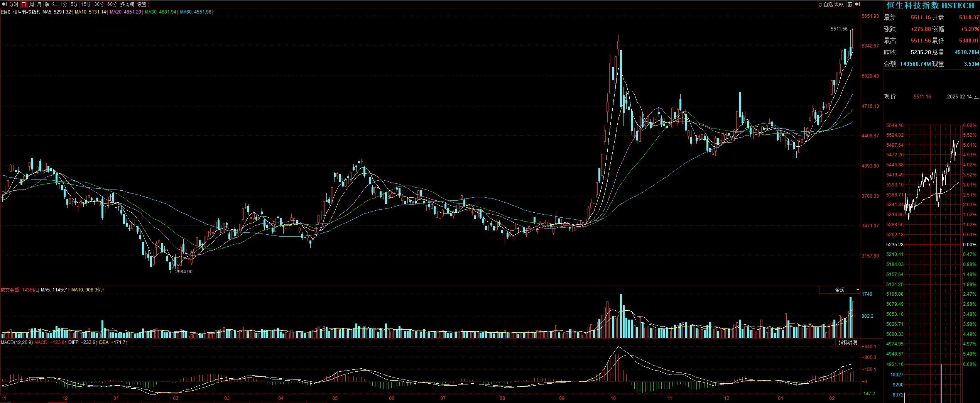Choose the 1分 one-minute chart
The width and height of the screenshot is (980, 403).
64,4
